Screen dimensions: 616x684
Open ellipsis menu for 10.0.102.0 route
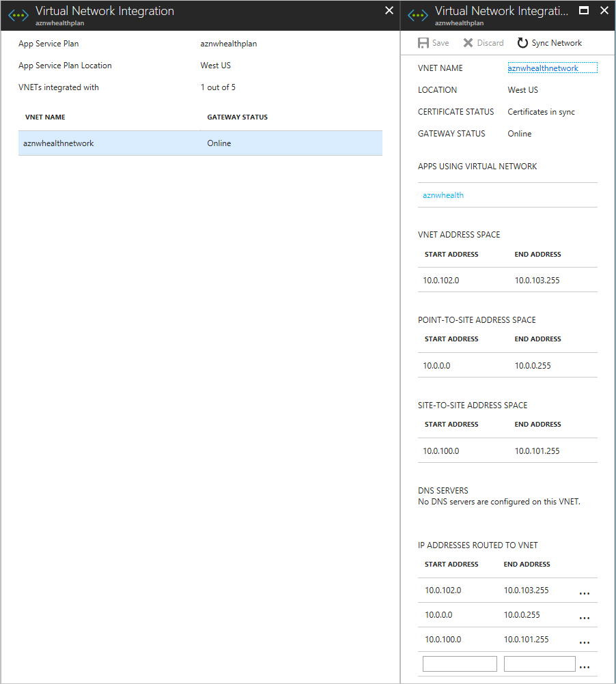585,594
